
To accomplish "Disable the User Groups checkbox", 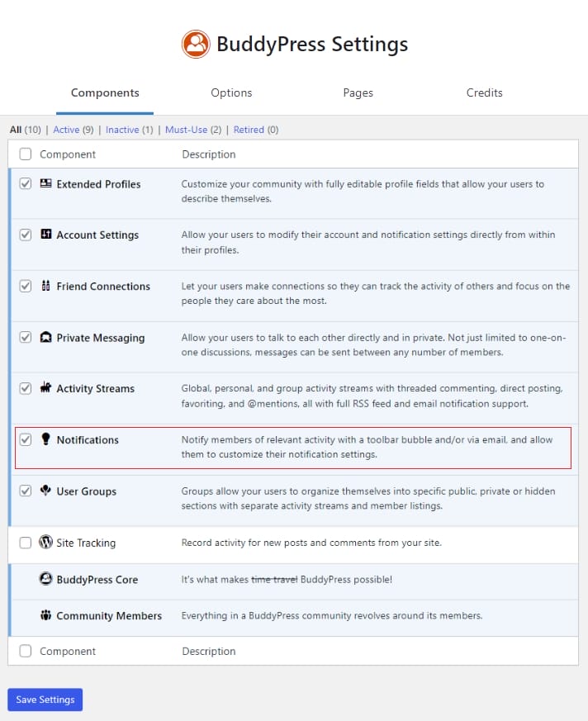I will click(26, 491).
